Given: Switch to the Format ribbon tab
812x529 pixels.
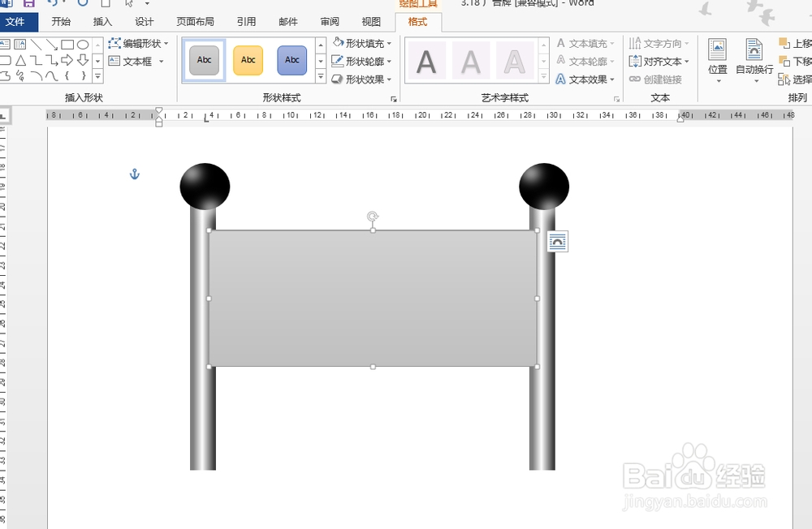Looking at the screenshot, I should coord(417,22).
